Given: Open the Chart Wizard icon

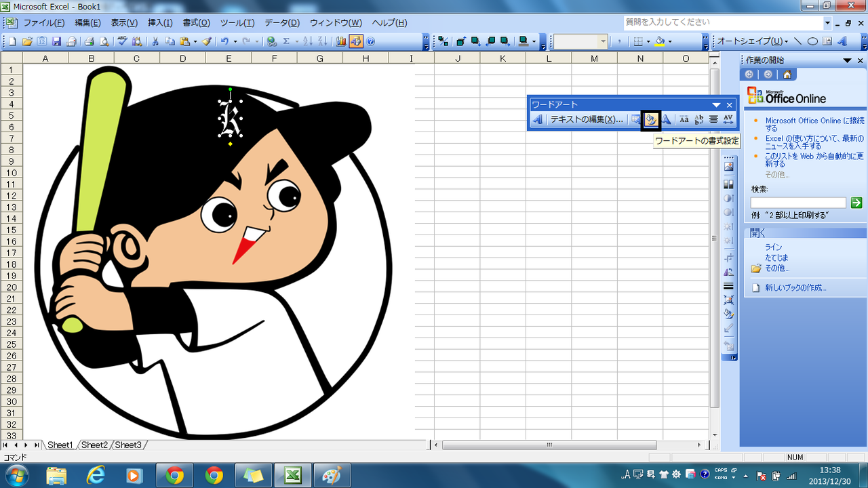Looking at the screenshot, I should coord(340,41).
